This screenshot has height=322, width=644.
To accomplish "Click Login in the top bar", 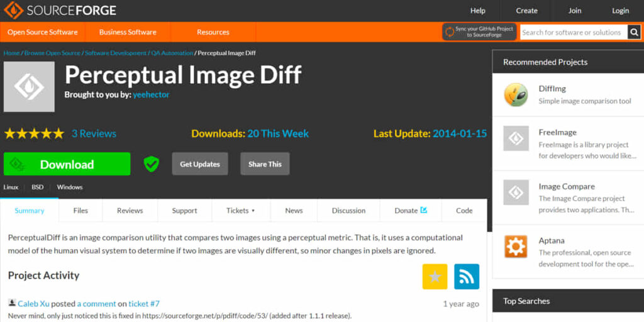I will pos(620,11).
